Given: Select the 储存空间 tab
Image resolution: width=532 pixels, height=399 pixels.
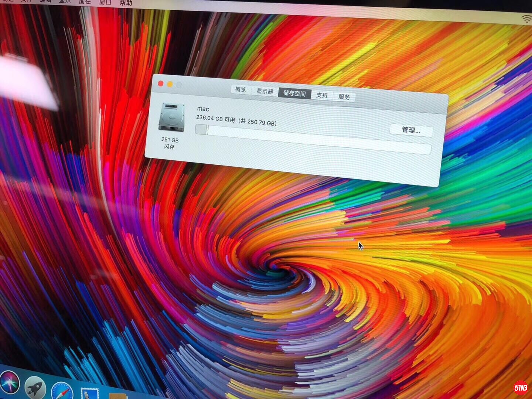Looking at the screenshot, I should [x=294, y=93].
